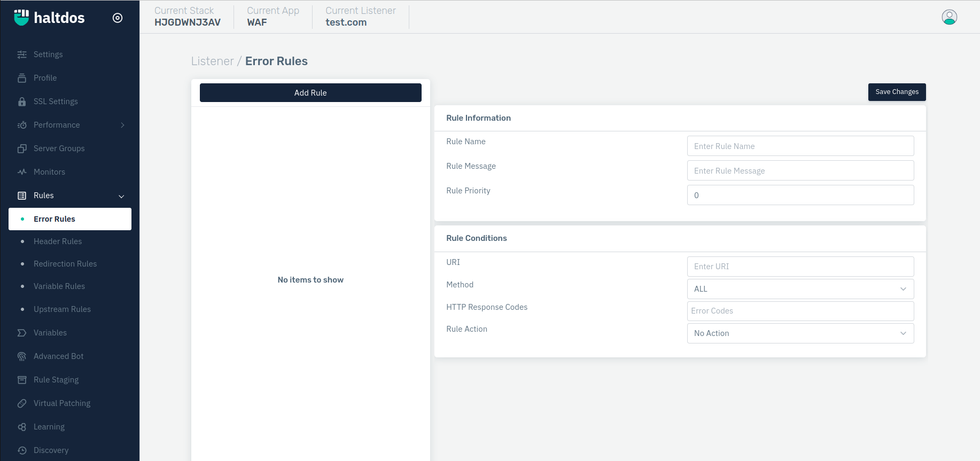
Task: Open the Method dropdown showing ALL
Action: coord(800,289)
